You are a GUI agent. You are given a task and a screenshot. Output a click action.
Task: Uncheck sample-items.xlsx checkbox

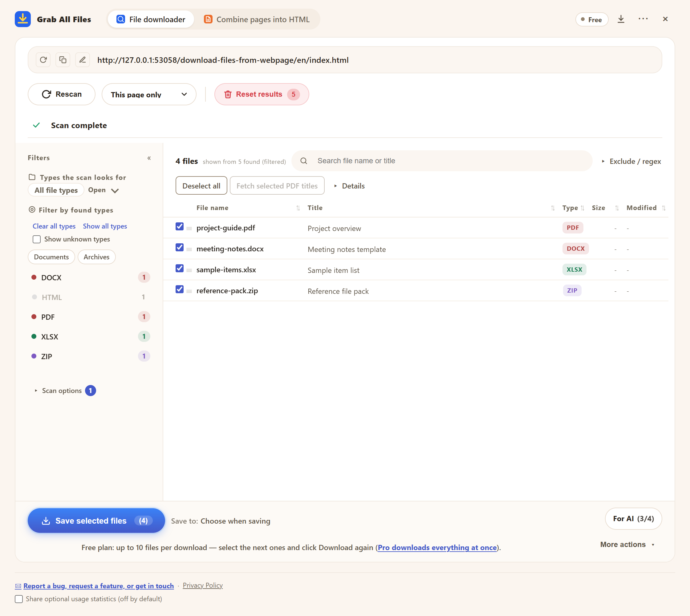pyautogui.click(x=180, y=268)
